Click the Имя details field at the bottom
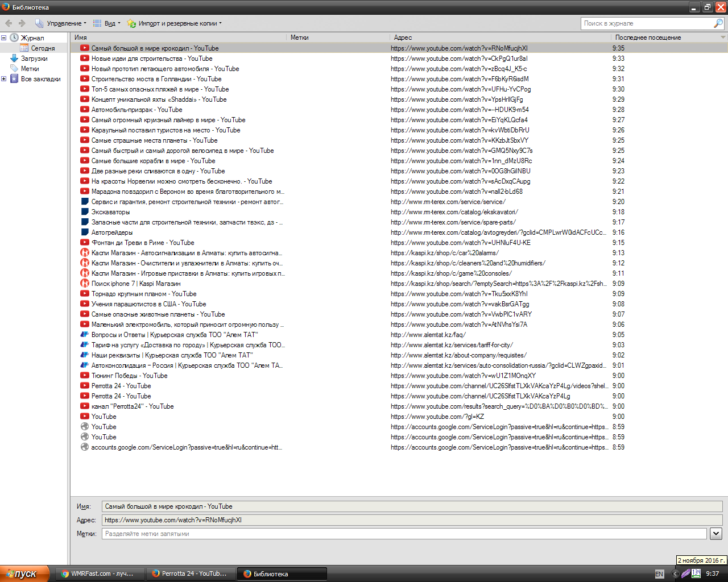Viewport: 728px width, 582px height. point(412,506)
